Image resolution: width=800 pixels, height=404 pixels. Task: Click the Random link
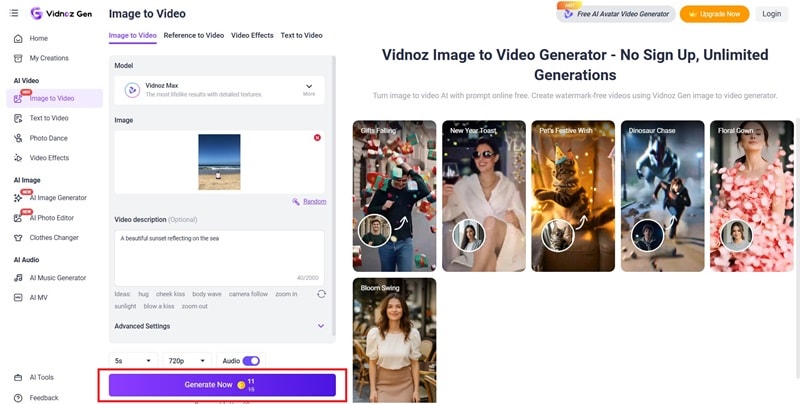pyautogui.click(x=315, y=201)
